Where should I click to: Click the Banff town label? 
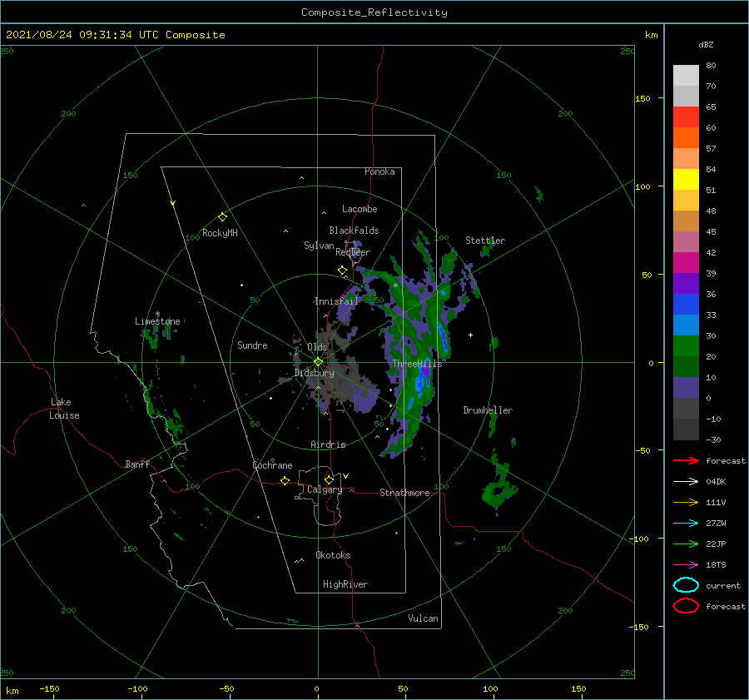pos(137,464)
